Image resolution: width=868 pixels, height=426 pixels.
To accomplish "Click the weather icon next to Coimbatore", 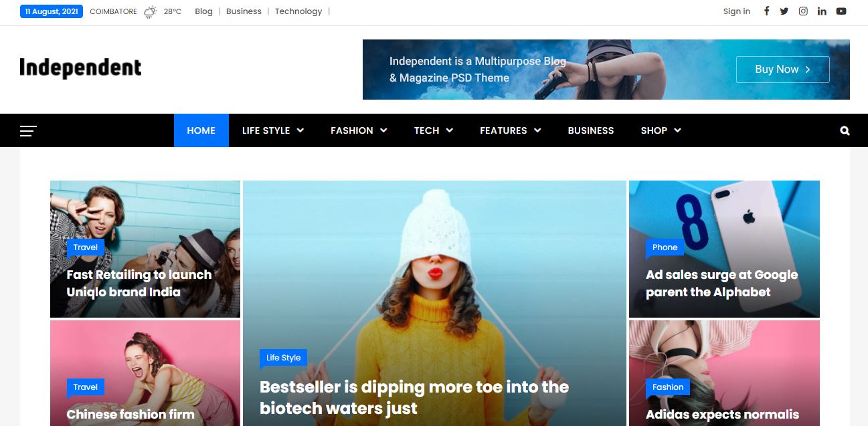I will 150,11.
